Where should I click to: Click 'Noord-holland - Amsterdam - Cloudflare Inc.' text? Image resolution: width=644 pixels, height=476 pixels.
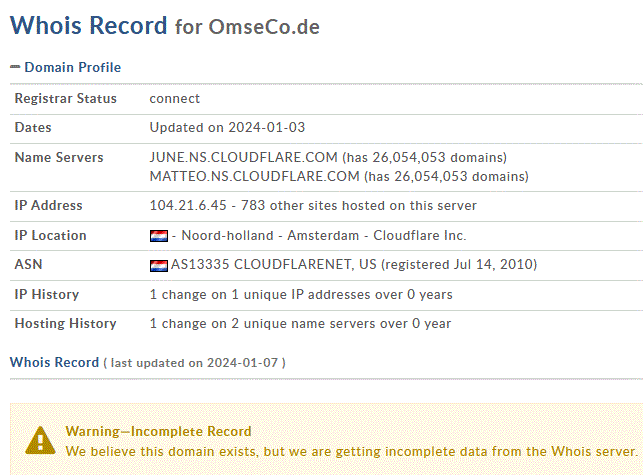click(x=324, y=235)
